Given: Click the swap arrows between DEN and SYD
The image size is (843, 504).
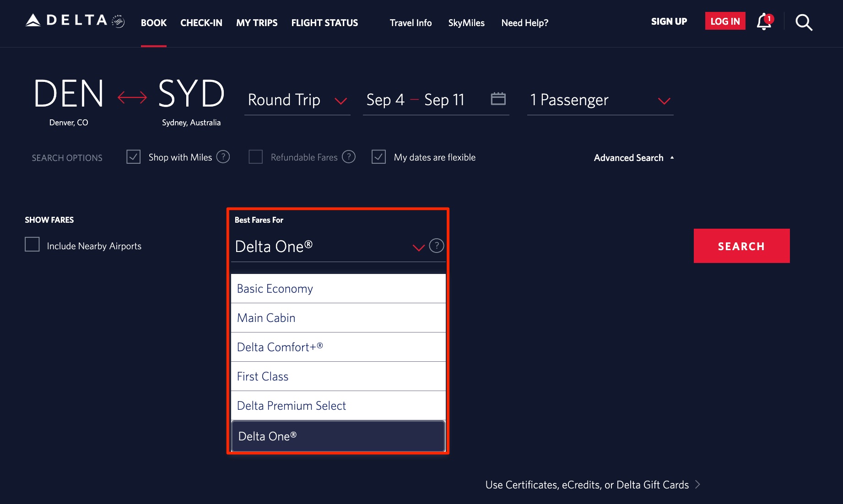Looking at the screenshot, I should 131,97.
